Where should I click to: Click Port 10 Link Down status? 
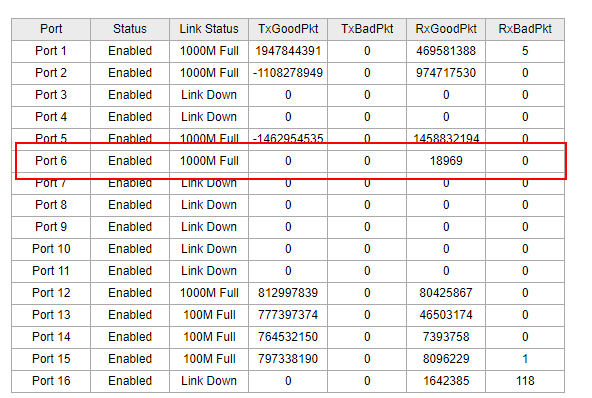(x=209, y=249)
